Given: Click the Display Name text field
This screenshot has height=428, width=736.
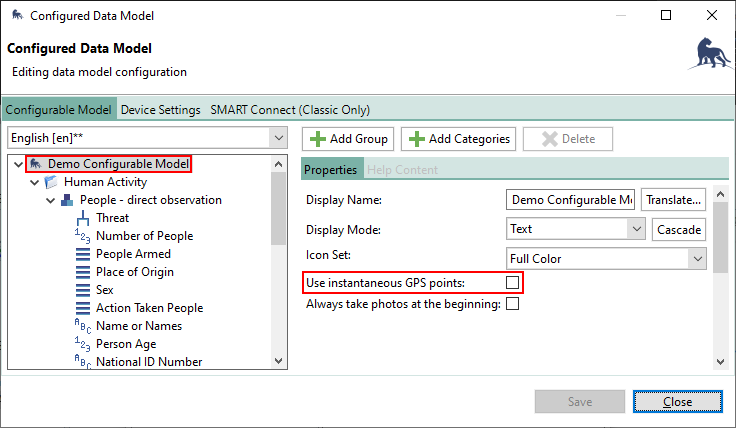Looking at the screenshot, I should click(570, 199).
